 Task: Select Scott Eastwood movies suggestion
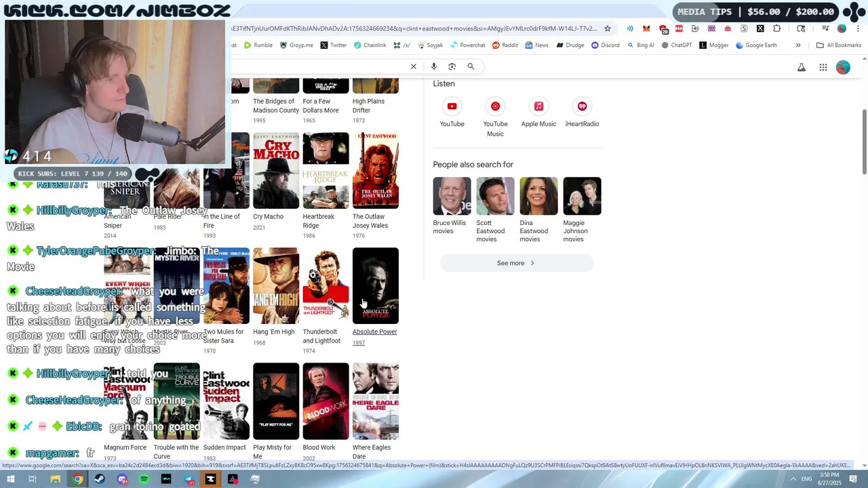pyautogui.click(x=495, y=210)
